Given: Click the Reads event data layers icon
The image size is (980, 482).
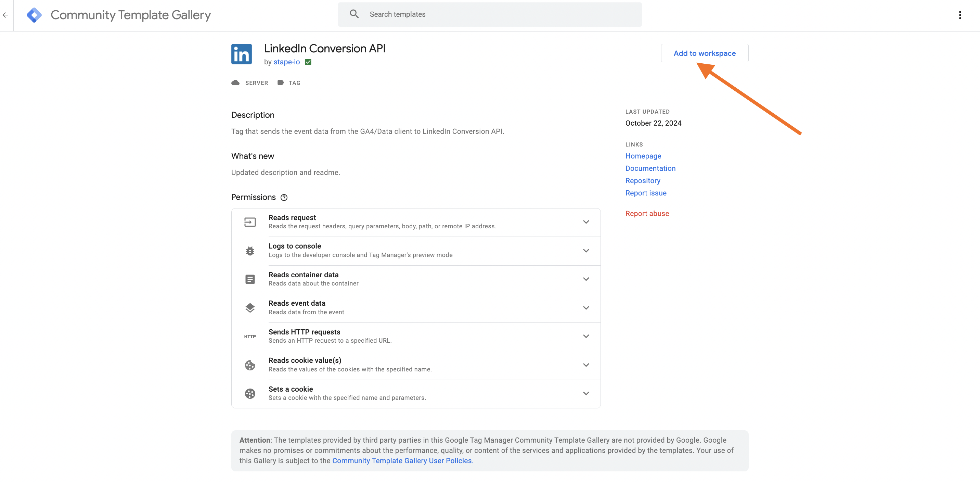Looking at the screenshot, I should 250,308.
